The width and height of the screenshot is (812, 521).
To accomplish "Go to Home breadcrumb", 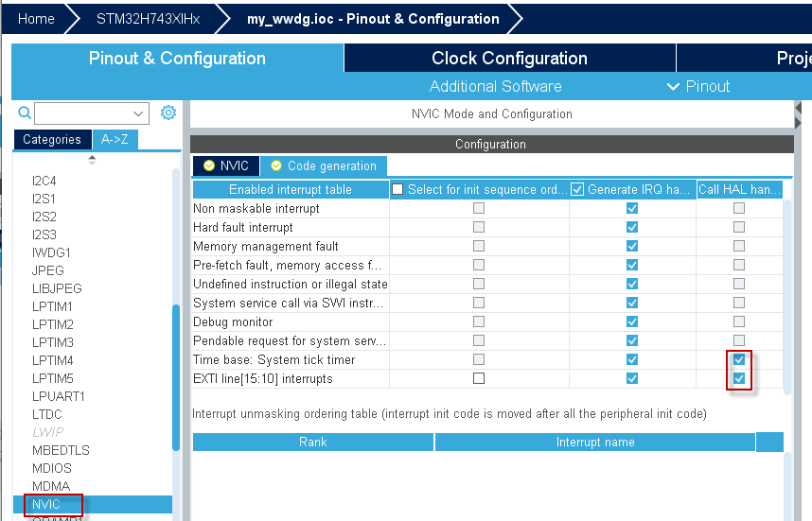I will click(x=36, y=19).
